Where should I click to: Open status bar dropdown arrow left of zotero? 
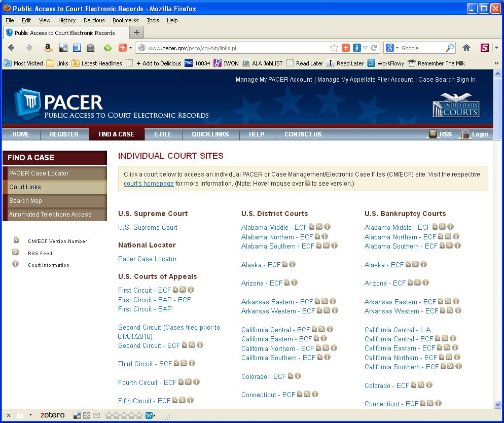30,415
